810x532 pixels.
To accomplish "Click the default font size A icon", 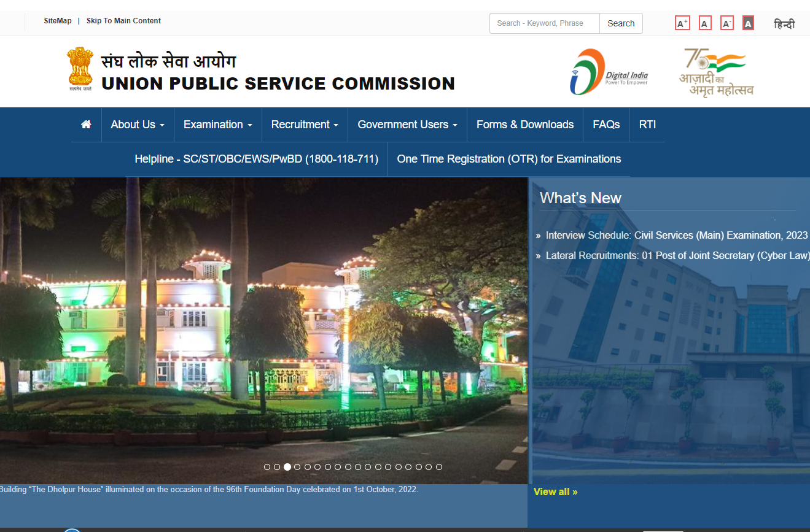I will coord(704,22).
